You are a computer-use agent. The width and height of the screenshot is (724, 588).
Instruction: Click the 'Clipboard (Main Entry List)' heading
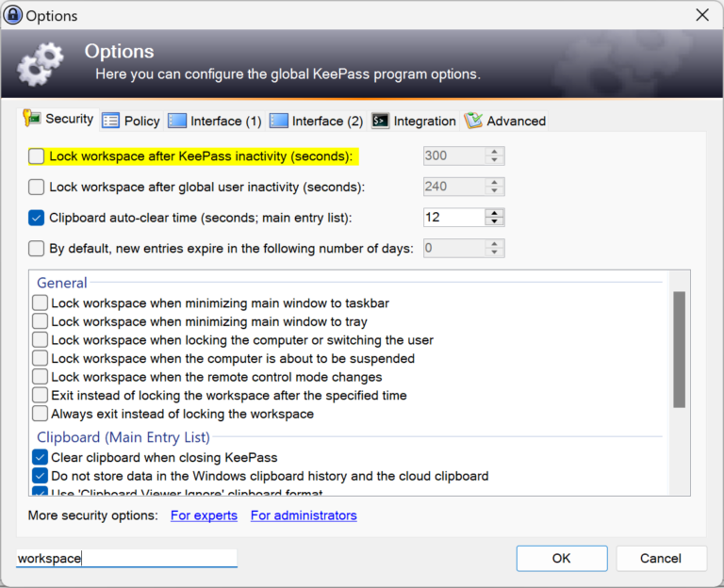[123, 437]
